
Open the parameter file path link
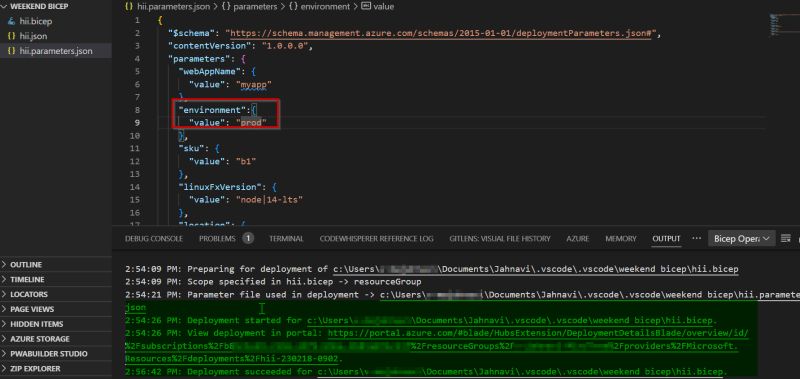[x=590, y=295]
